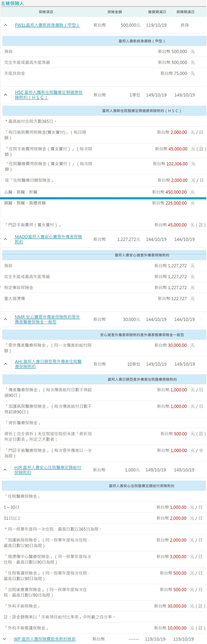
Task: Click the 保障期滿日 column header
Action: tap(185, 12)
